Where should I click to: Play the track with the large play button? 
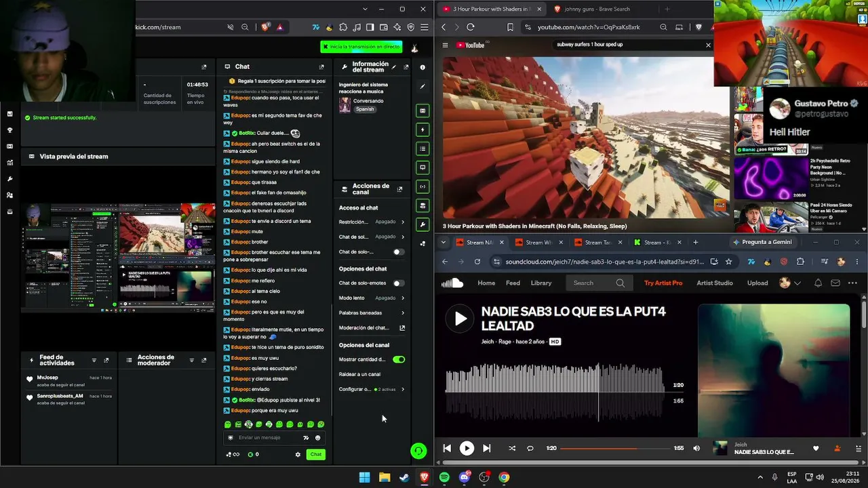click(460, 319)
